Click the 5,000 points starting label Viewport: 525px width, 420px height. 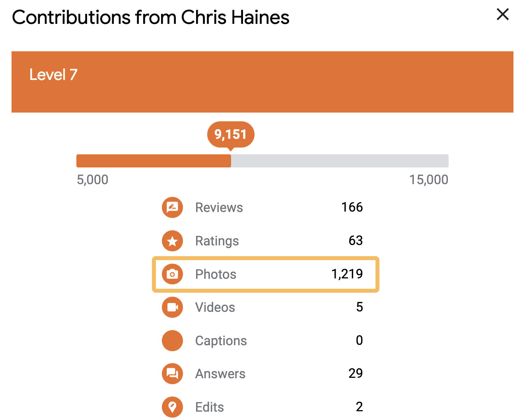coord(92,180)
